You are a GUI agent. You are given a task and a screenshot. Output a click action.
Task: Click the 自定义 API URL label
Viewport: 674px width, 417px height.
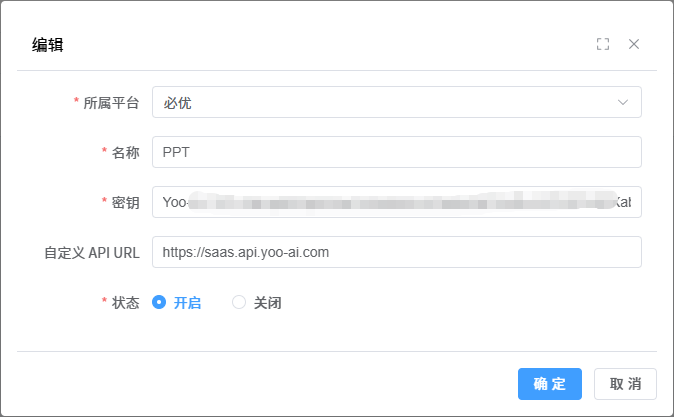(x=85, y=252)
